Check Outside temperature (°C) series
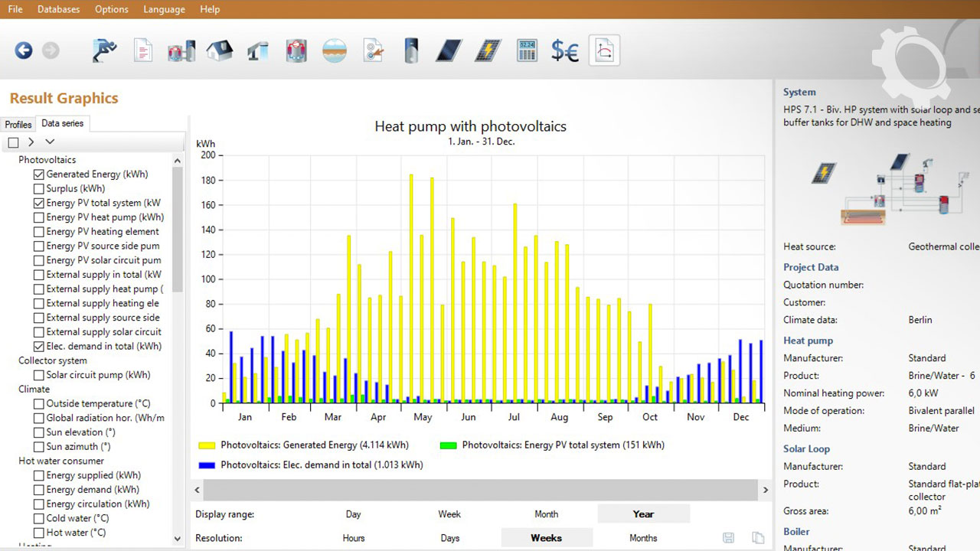This screenshot has height=551, width=980. click(x=39, y=404)
